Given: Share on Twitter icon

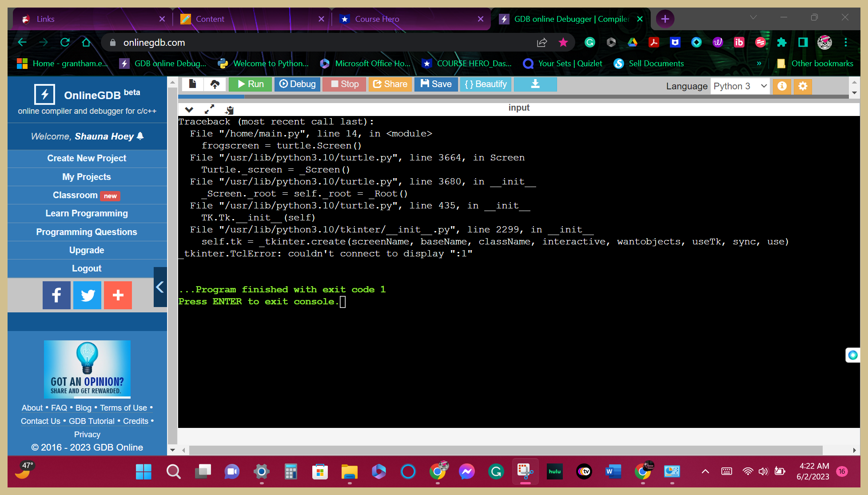Looking at the screenshot, I should click(87, 295).
